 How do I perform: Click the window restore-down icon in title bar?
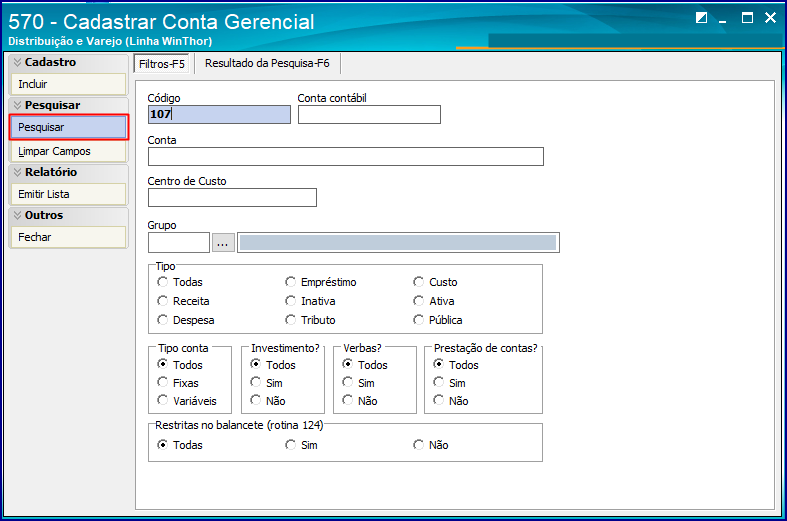(x=701, y=18)
